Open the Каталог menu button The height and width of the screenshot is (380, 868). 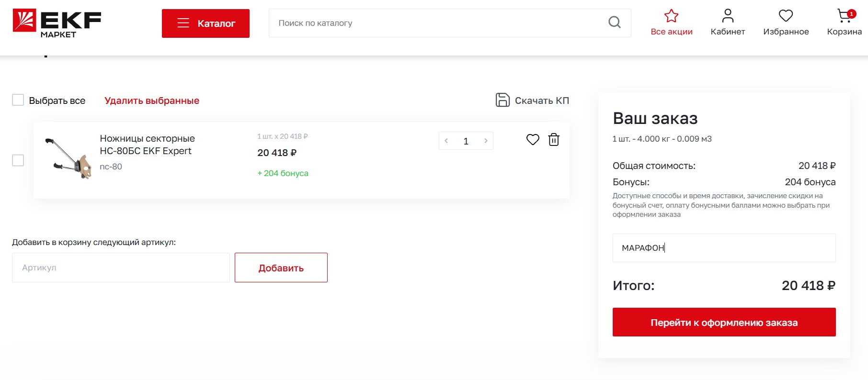point(206,23)
